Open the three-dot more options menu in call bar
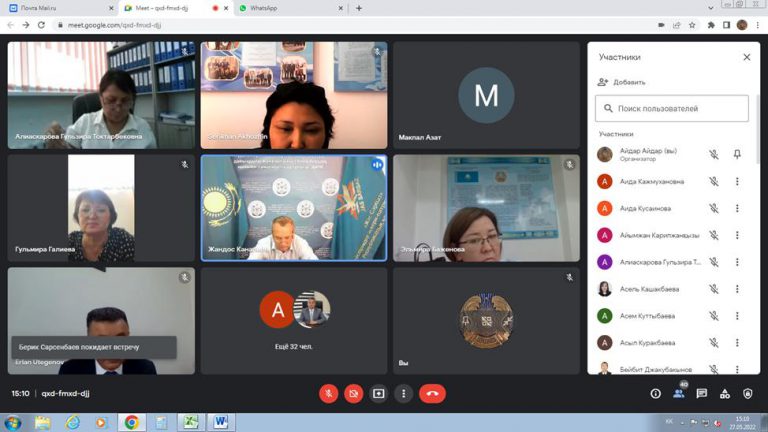 [403, 393]
